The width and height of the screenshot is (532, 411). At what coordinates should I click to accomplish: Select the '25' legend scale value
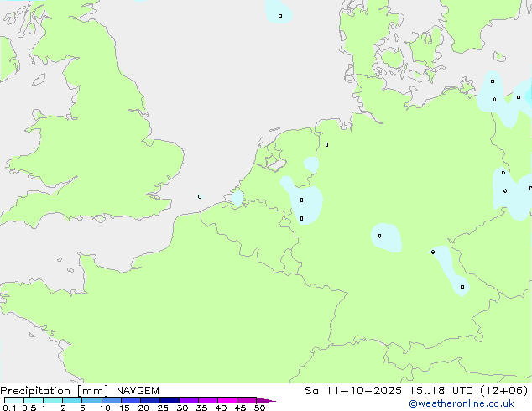[163, 408]
